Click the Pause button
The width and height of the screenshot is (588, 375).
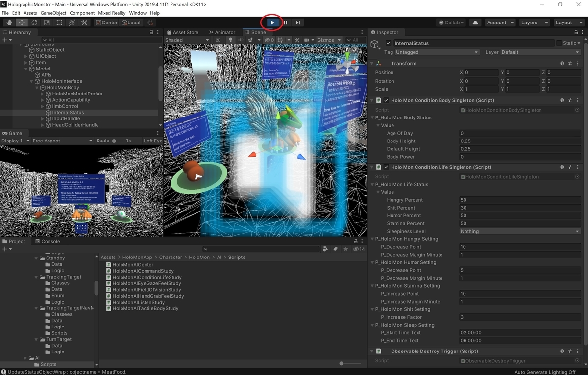[285, 23]
